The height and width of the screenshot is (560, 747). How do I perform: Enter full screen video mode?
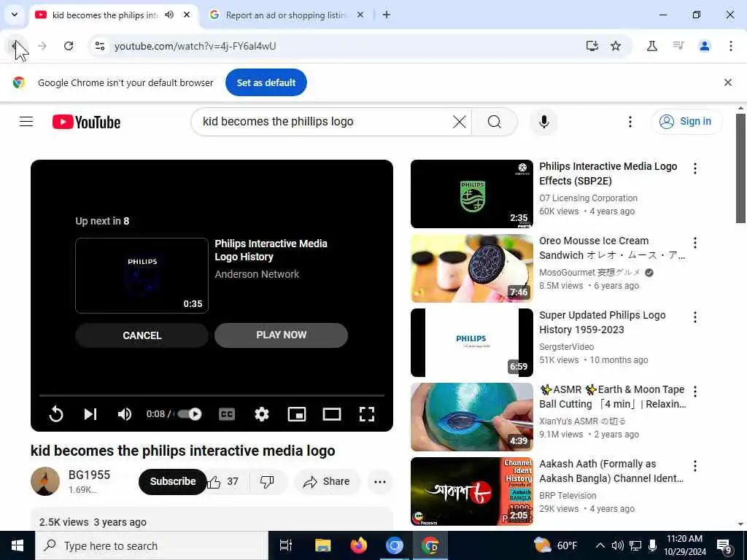366,414
